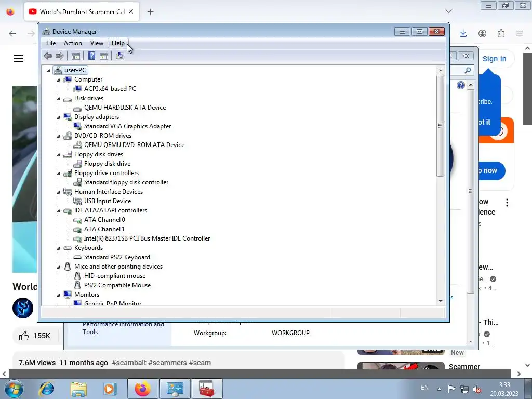The image size is (532, 399).
Task: Select ACPI x64-based PC device icon
Action: (78, 89)
